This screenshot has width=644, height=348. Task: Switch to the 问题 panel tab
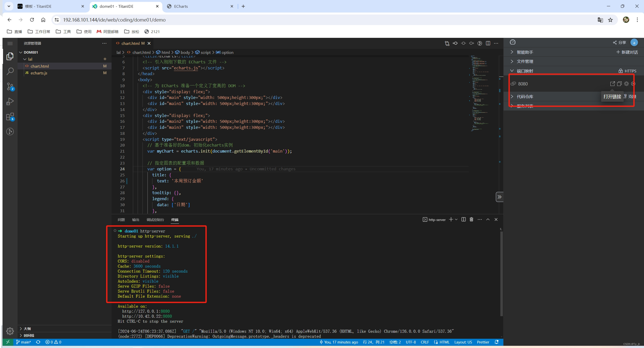coord(121,220)
